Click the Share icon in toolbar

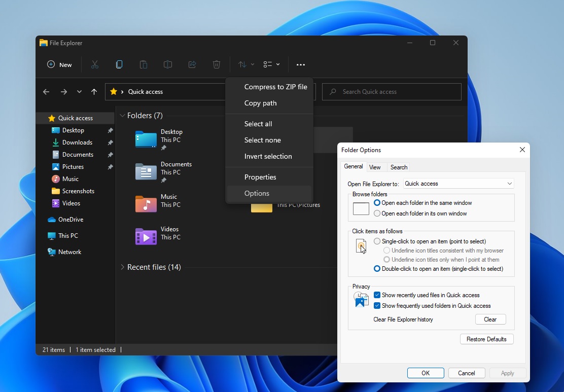click(x=192, y=64)
